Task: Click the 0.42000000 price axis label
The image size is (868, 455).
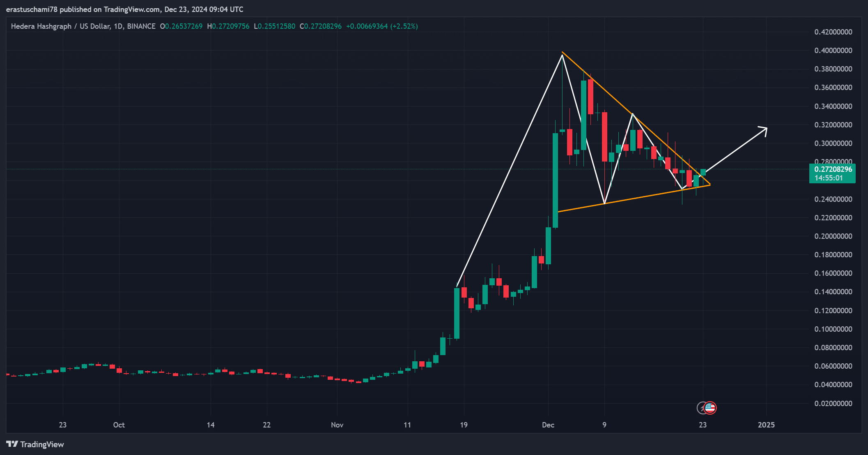Action: 834,32
